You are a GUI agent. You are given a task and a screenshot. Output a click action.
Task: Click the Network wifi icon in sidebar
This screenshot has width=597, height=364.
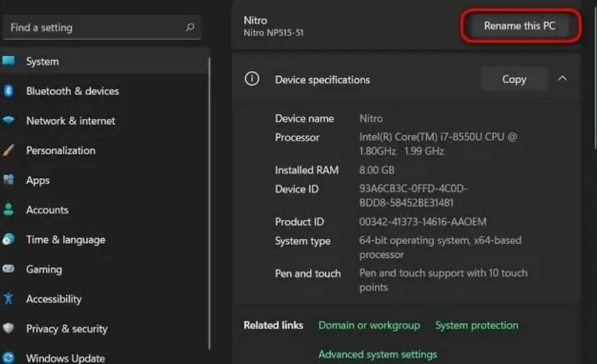point(8,120)
